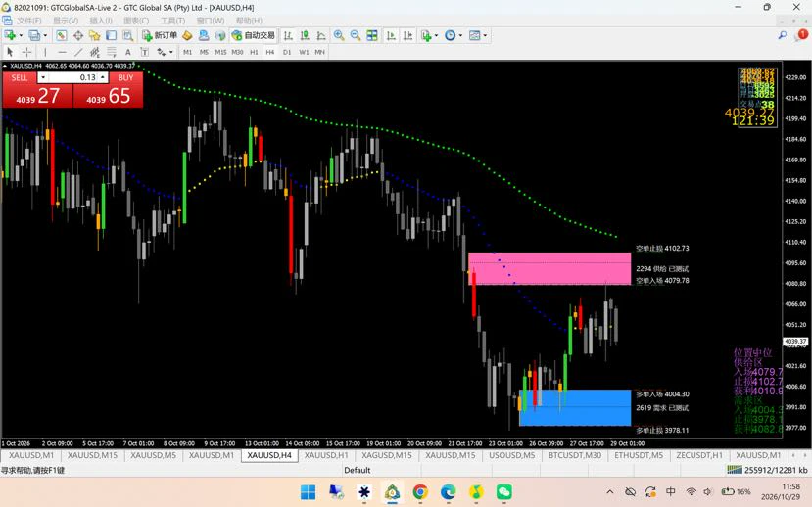Open the search magnifier at top right
Screen dimensions: 812x507
coord(783,35)
